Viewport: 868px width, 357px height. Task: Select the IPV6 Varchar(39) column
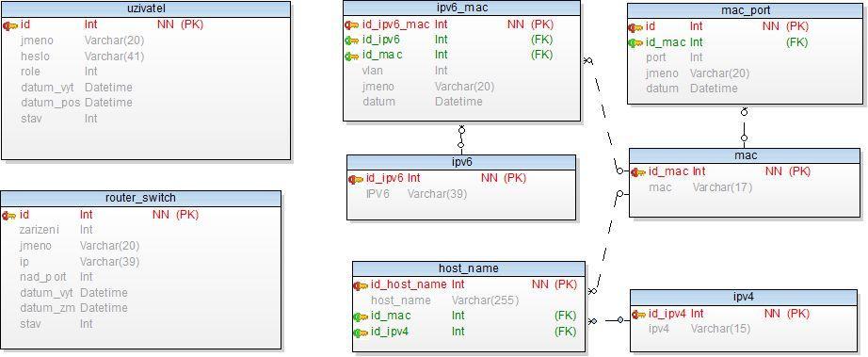pos(416,194)
